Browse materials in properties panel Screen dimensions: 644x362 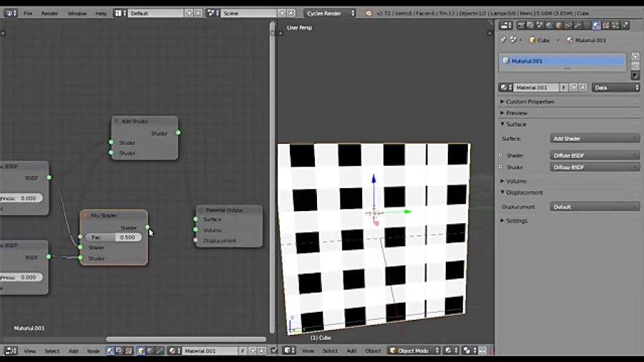tap(506, 87)
